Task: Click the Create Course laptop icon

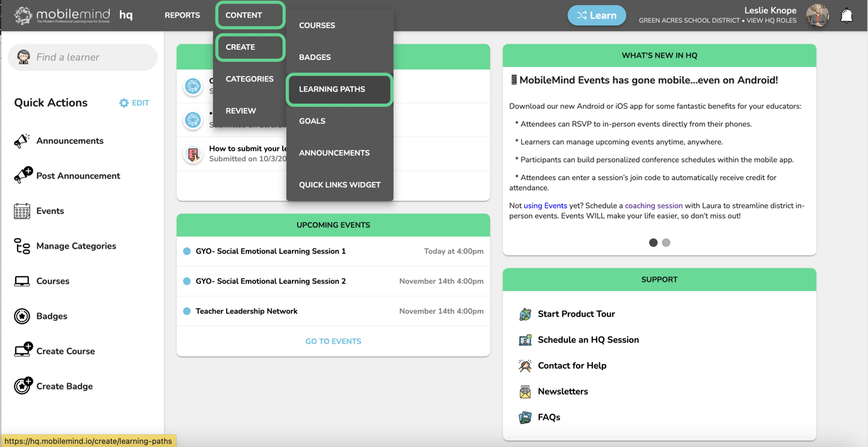Action: (x=23, y=350)
